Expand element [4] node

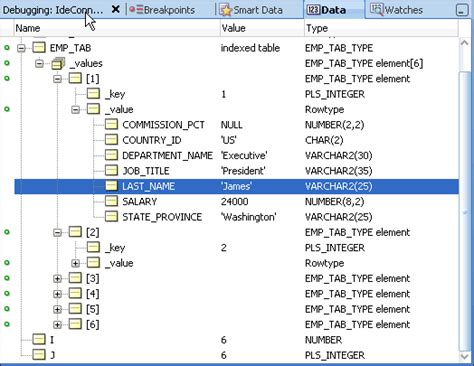57,294
